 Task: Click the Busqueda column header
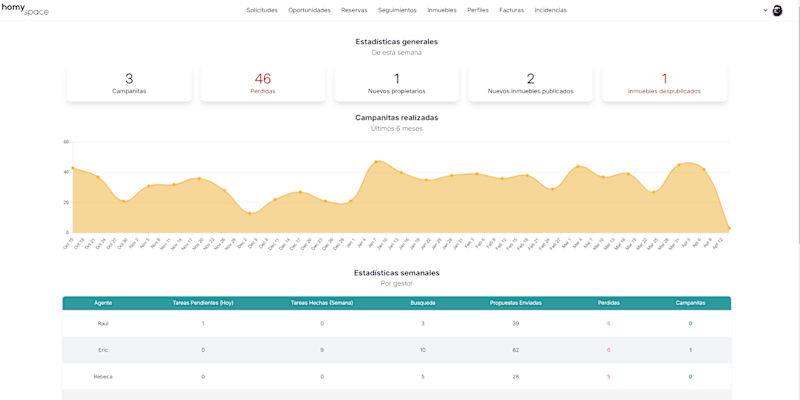click(x=423, y=303)
